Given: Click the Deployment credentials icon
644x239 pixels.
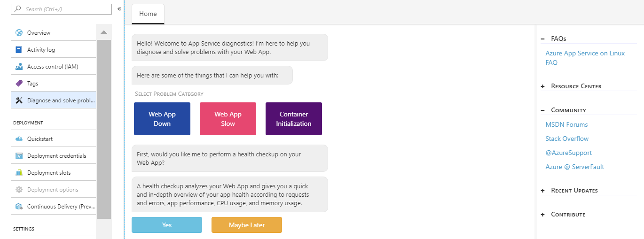Looking at the screenshot, I should click(x=19, y=156).
